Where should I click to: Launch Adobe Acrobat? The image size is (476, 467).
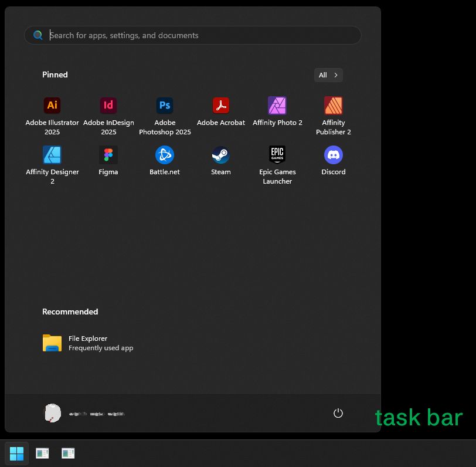click(x=220, y=112)
